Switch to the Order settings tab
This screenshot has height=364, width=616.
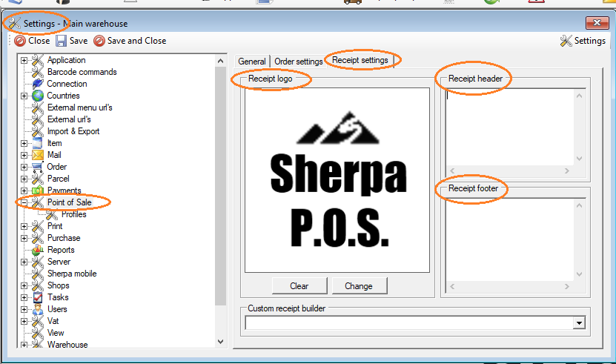coord(299,62)
